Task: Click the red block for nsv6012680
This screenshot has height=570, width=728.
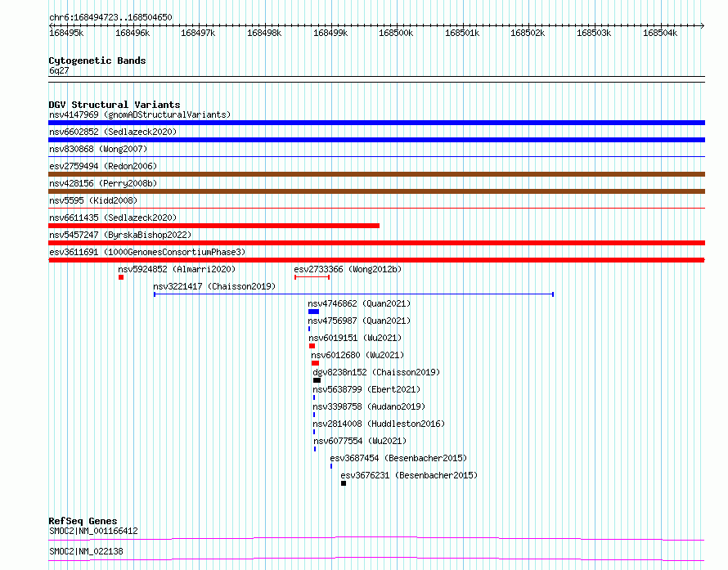Action: (x=315, y=363)
